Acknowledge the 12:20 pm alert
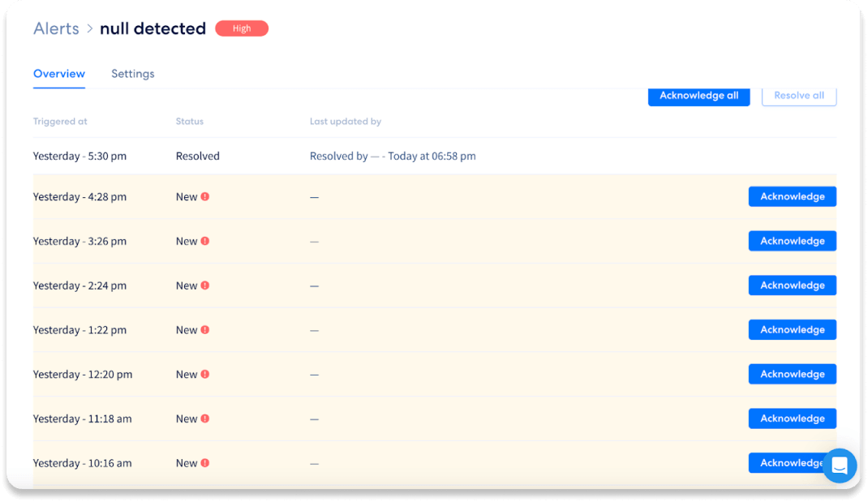 pyautogui.click(x=792, y=374)
